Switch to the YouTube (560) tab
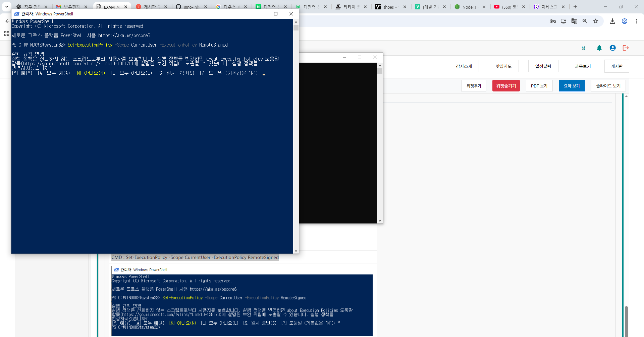Image resolution: width=644 pixels, height=337 pixels. (x=508, y=6)
